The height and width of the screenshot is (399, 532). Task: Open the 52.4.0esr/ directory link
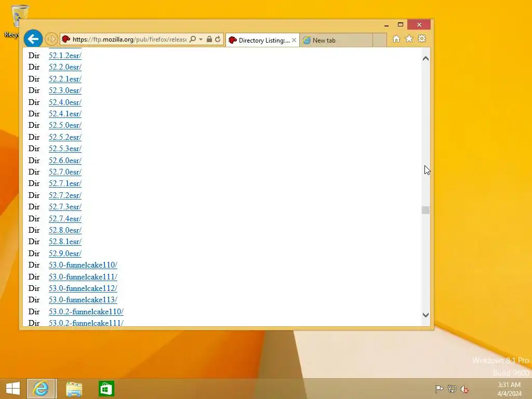click(x=65, y=102)
